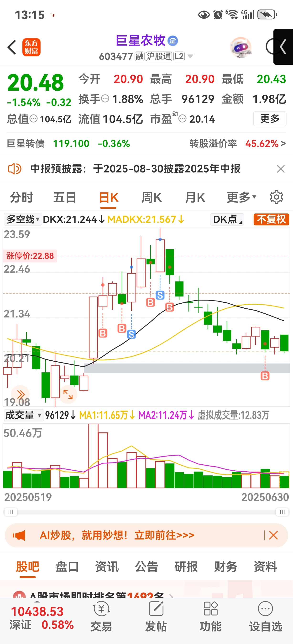The image size is (293, 644).
Task: Dismiss the 中报预披露 notice
Action: click(281, 169)
